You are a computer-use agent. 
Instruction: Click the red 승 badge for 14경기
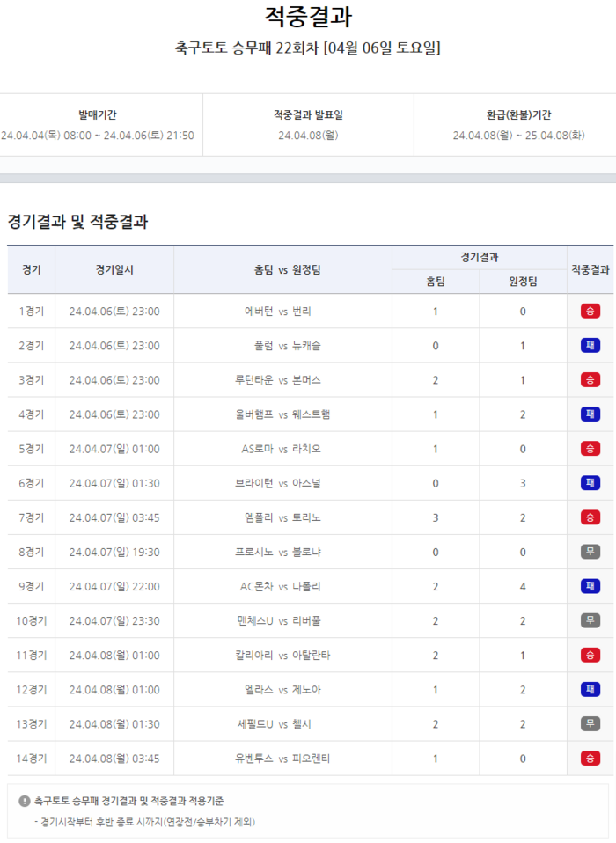pos(590,758)
